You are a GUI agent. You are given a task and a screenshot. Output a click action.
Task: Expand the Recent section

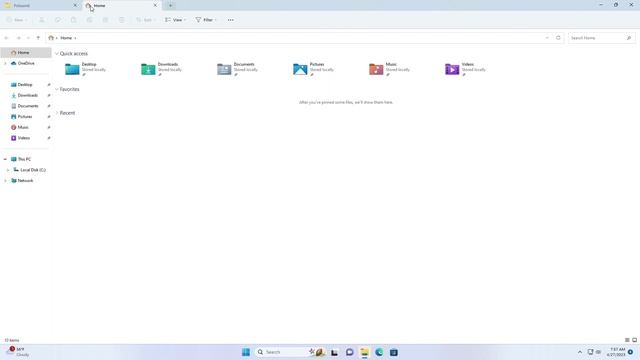[x=57, y=113]
